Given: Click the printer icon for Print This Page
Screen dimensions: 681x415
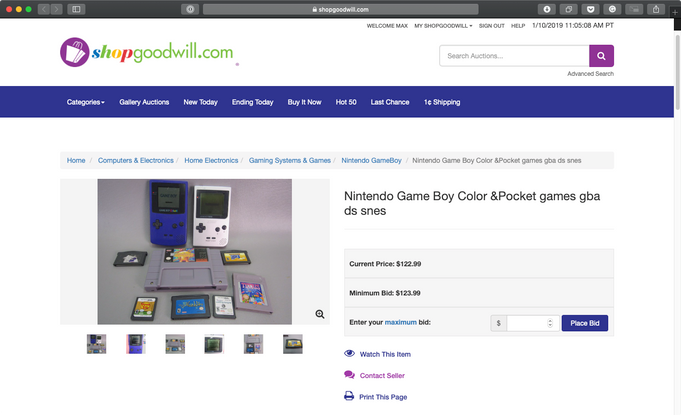Looking at the screenshot, I should [x=349, y=397].
